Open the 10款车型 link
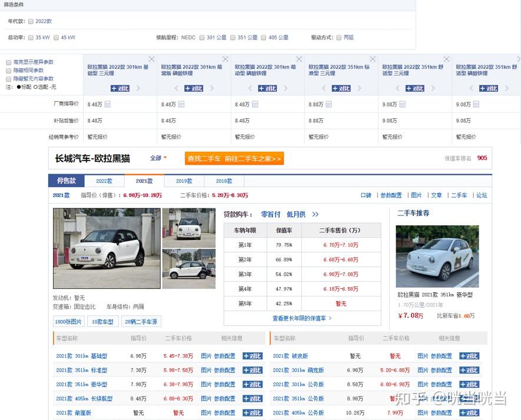 (x=102, y=321)
